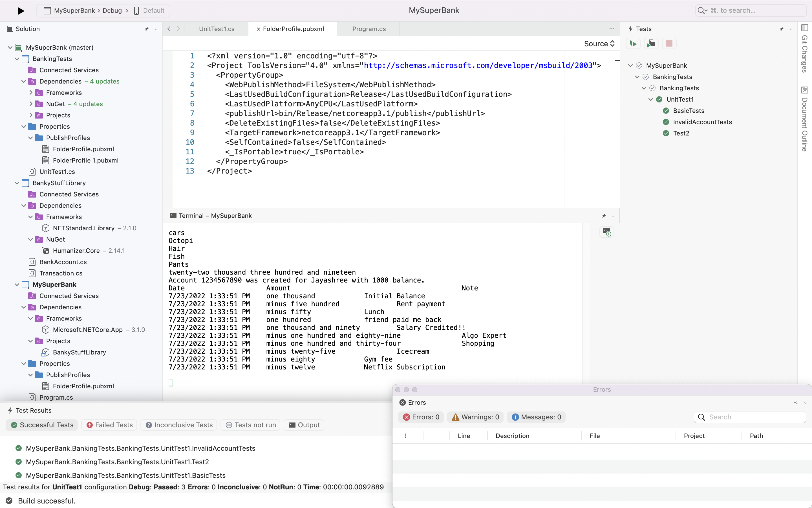
Task: Toggle the Failed Tests filter
Action: 109,425
